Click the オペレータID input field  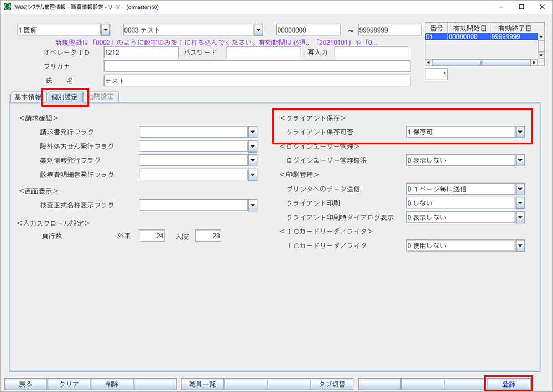(140, 53)
